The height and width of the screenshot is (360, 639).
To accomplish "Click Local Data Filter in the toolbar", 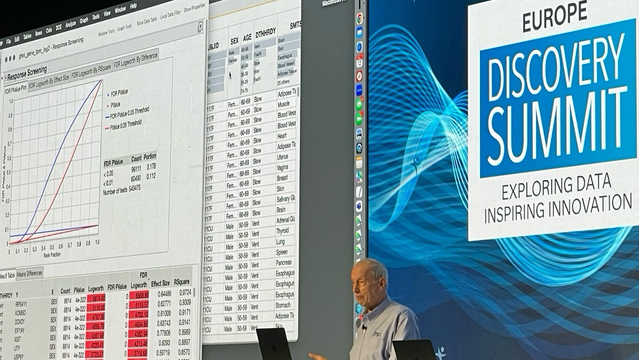I will 171,15.
